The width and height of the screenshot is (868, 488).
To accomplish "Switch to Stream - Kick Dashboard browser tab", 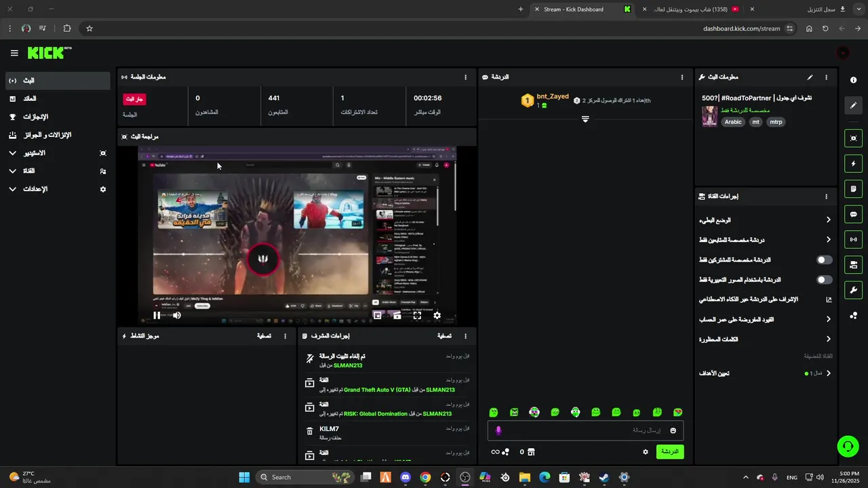I will pyautogui.click(x=583, y=9).
